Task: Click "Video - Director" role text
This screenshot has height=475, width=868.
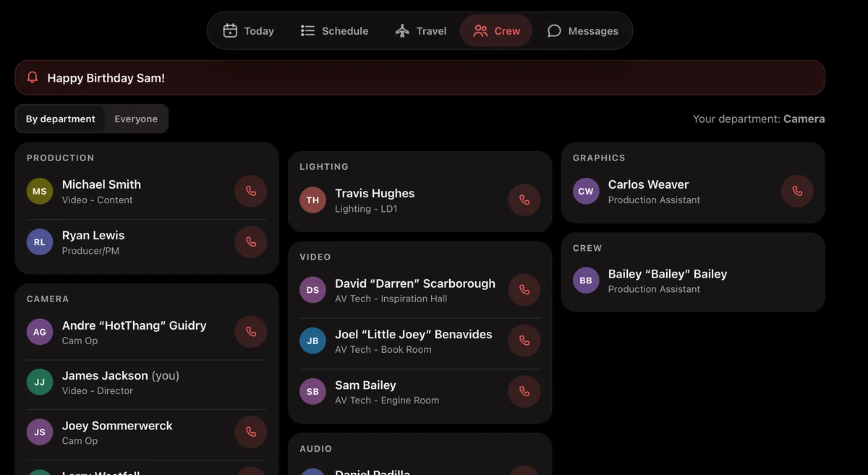Action: click(x=98, y=390)
